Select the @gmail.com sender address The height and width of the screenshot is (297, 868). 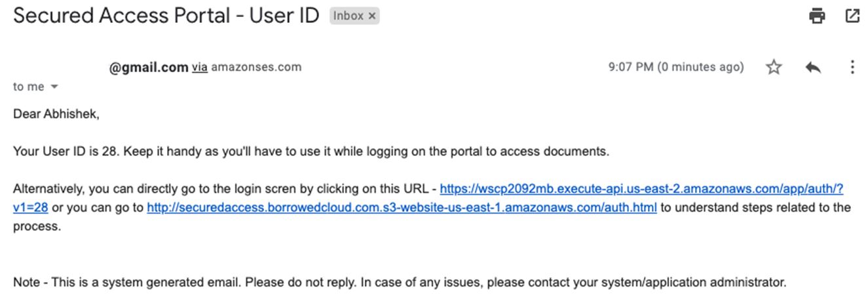click(149, 67)
